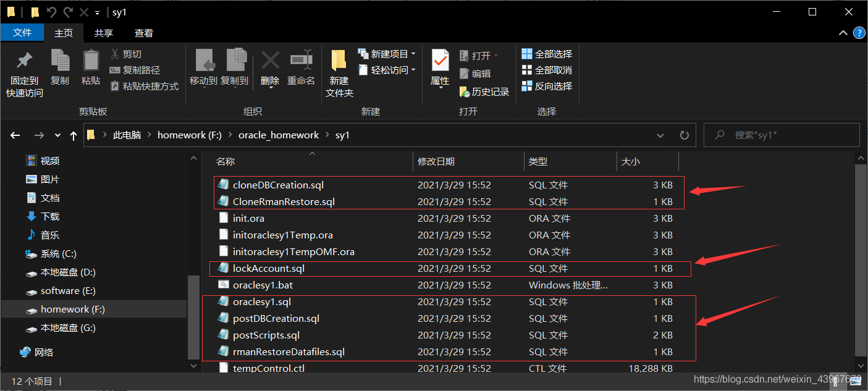Click the Help question mark icon
Viewport: 868px width, 391px height.
pyautogui.click(x=859, y=33)
